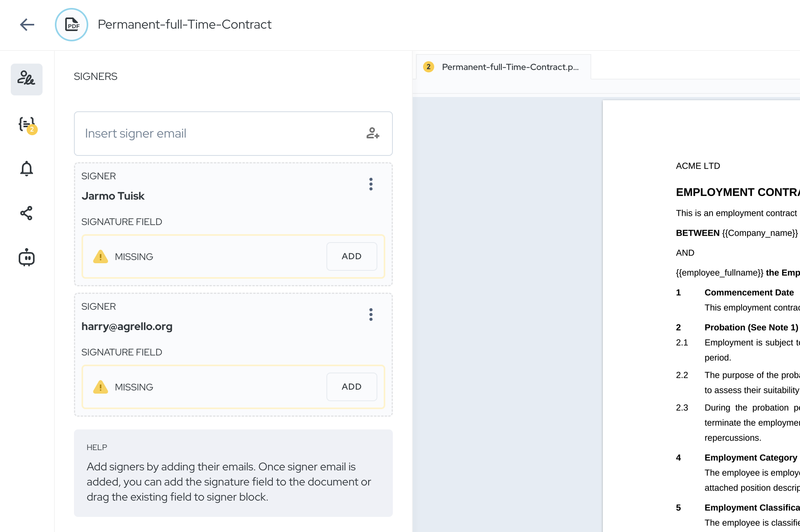Click the yellow badge on document tab
The image size is (800, 532).
428,67
